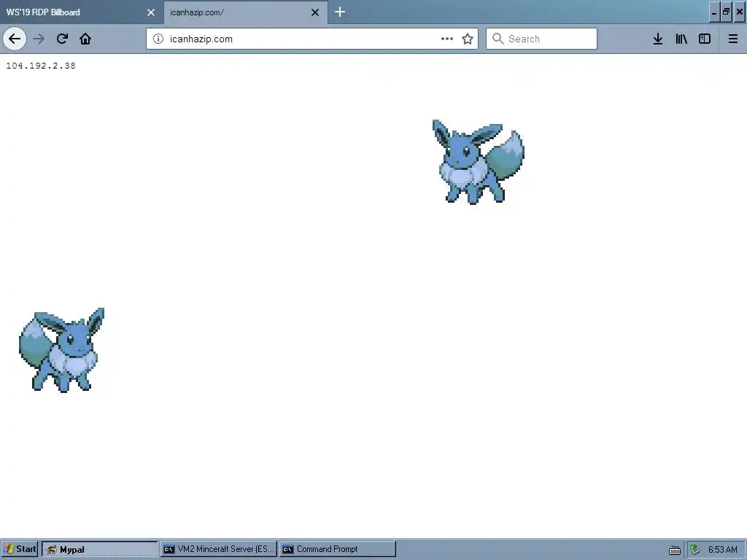This screenshot has width=747, height=560.
Task: Click the 6:53 AM clock
Action: (x=723, y=550)
